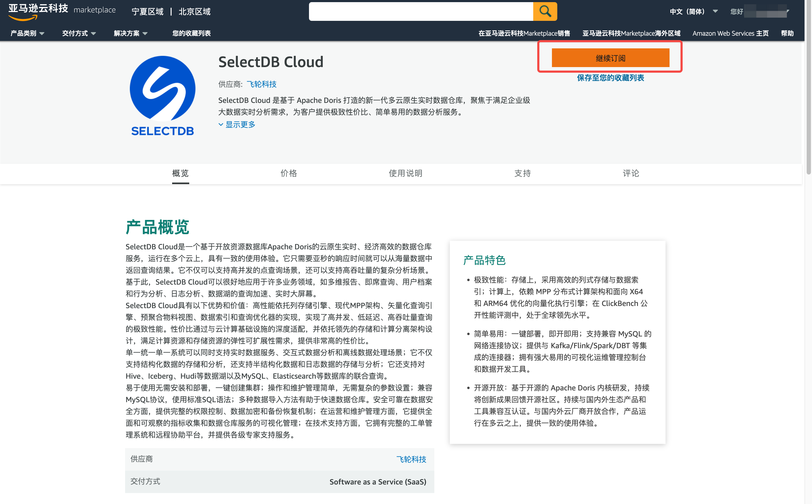This screenshot has height=504, width=812.
Task: Open 飞轮科技 vendor link under product title
Action: coord(262,84)
